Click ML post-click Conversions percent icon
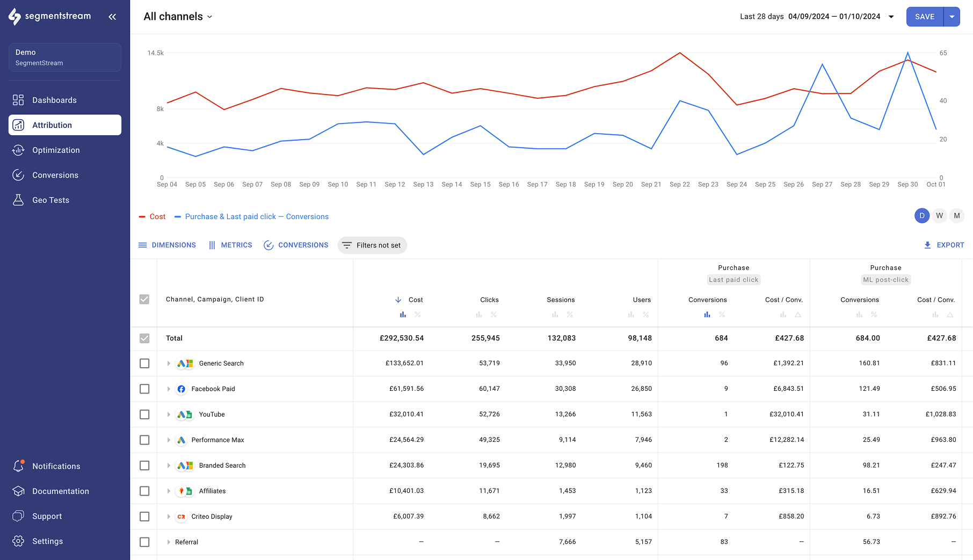Viewport: 973px width, 560px height. coord(874,315)
